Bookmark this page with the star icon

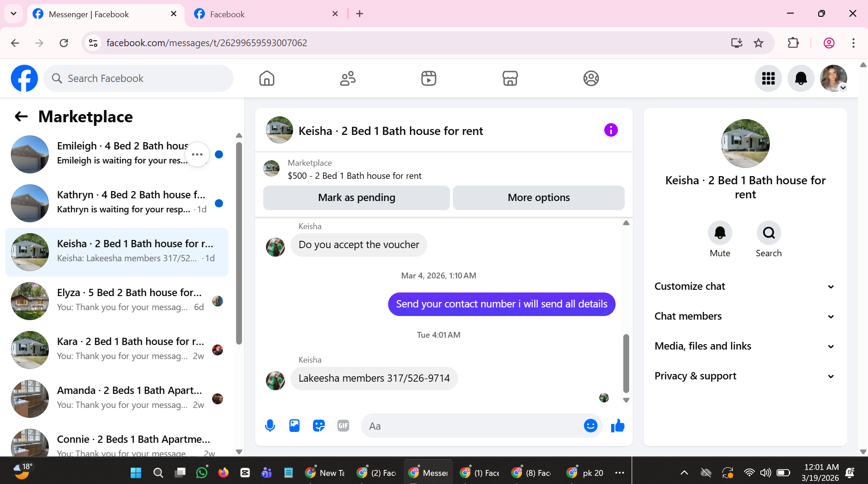pyautogui.click(x=759, y=43)
